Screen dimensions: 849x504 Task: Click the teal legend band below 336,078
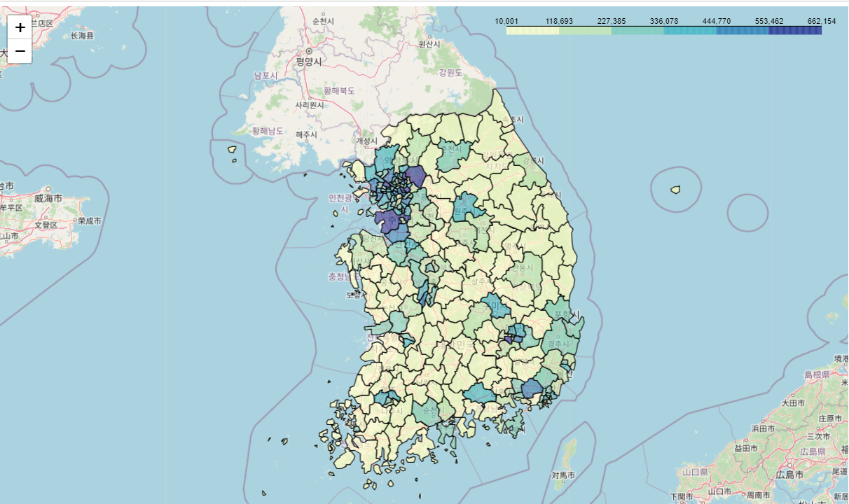click(690, 31)
